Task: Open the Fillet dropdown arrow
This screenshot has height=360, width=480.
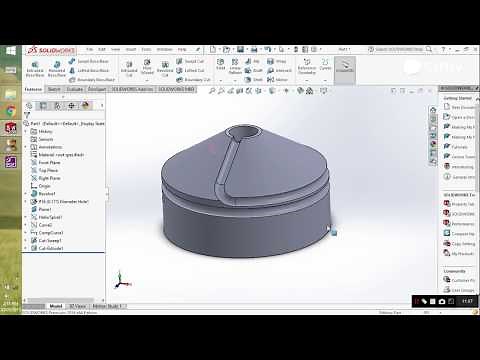Action: point(220,80)
